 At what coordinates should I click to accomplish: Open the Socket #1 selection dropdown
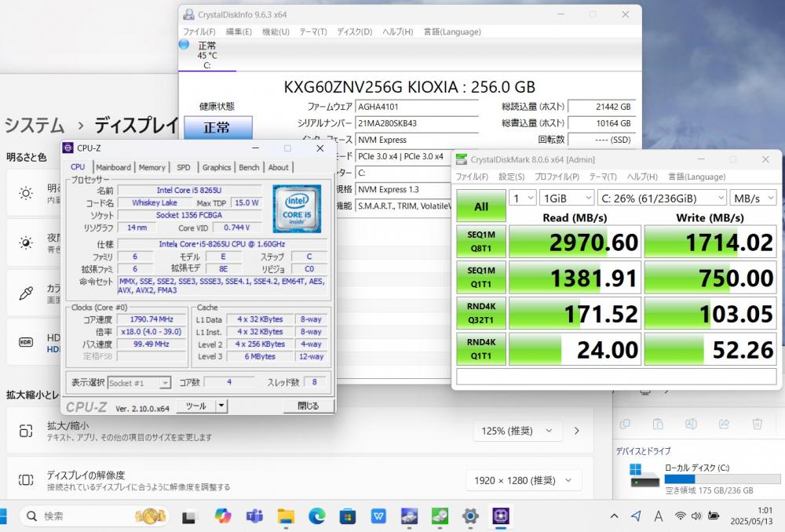(x=139, y=383)
